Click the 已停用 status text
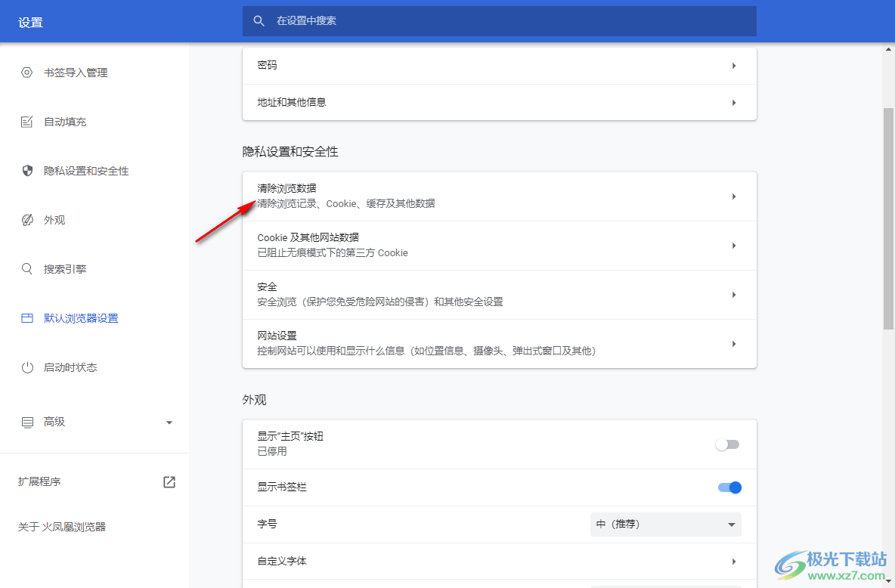The width and height of the screenshot is (895, 588). coord(271,451)
